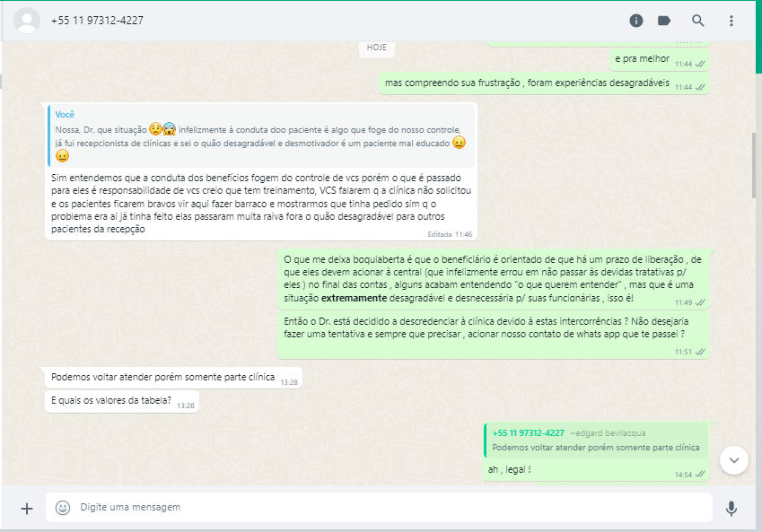Click the label tag icon
Screen dimensions: 762x532
pos(664,21)
